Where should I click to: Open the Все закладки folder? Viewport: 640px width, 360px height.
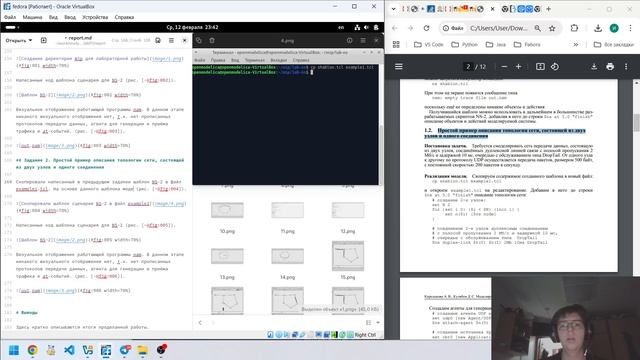click(x=614, y=44)
